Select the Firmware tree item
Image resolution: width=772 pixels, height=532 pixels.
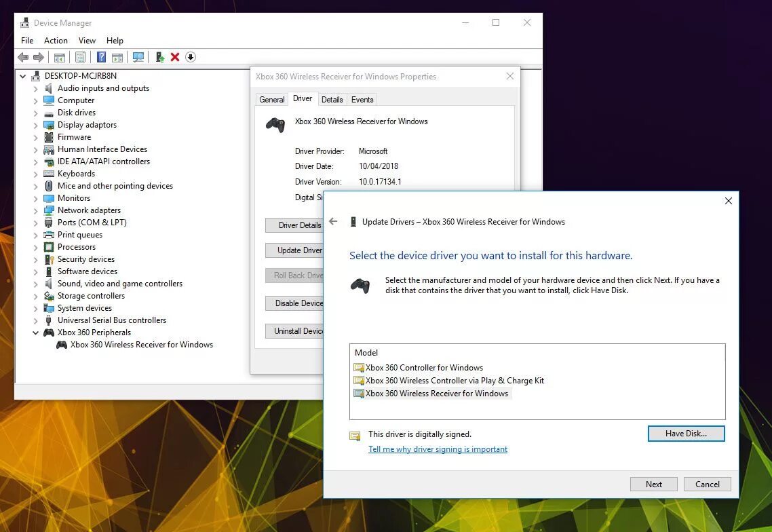(74, 137)
